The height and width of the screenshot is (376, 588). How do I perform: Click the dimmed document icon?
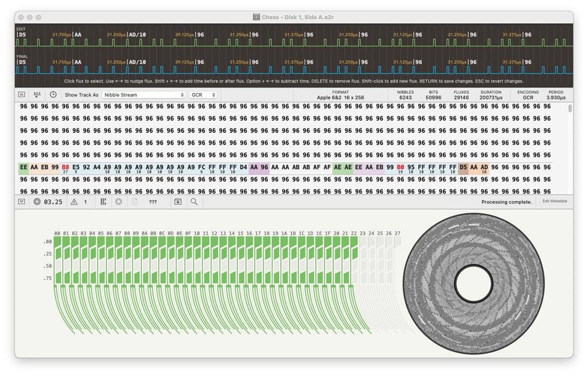(x=134, y=201)
